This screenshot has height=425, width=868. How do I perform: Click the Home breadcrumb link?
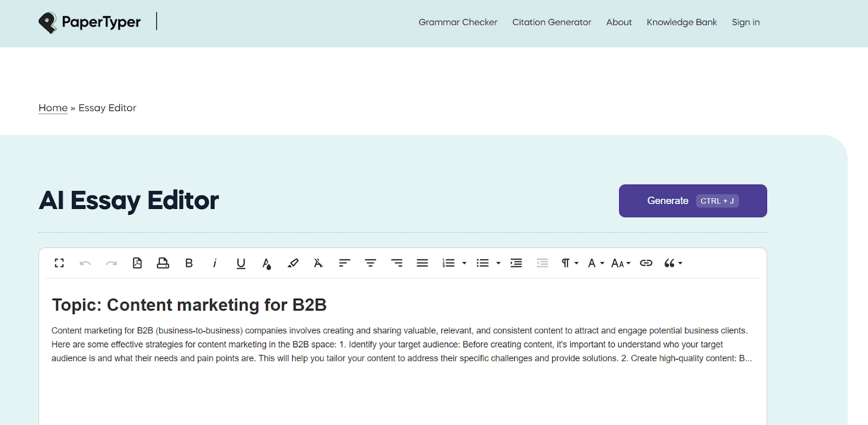(53, 108)
